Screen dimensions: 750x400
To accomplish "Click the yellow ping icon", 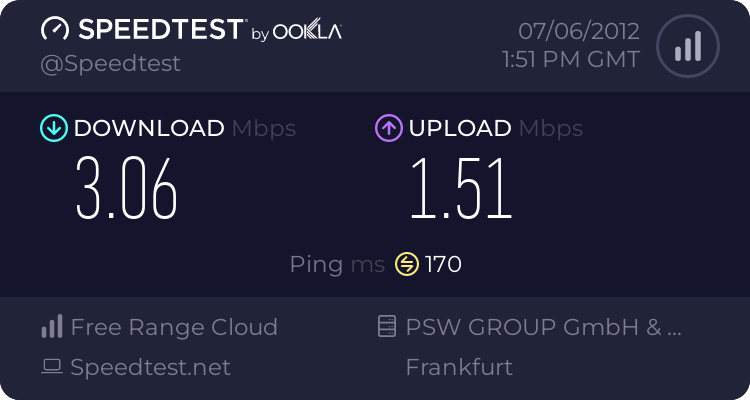I will pos(406,265).
